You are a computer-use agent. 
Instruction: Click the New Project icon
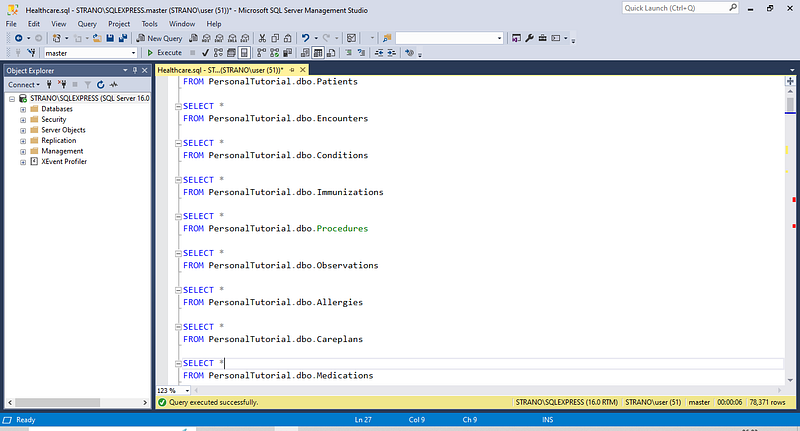click(x=57, y=38)
